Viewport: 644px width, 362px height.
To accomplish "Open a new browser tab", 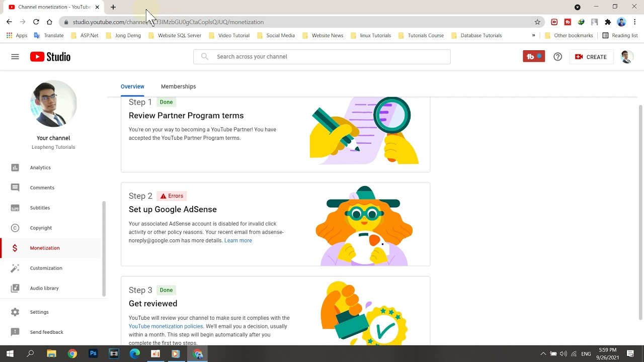I will pos(113,7).
